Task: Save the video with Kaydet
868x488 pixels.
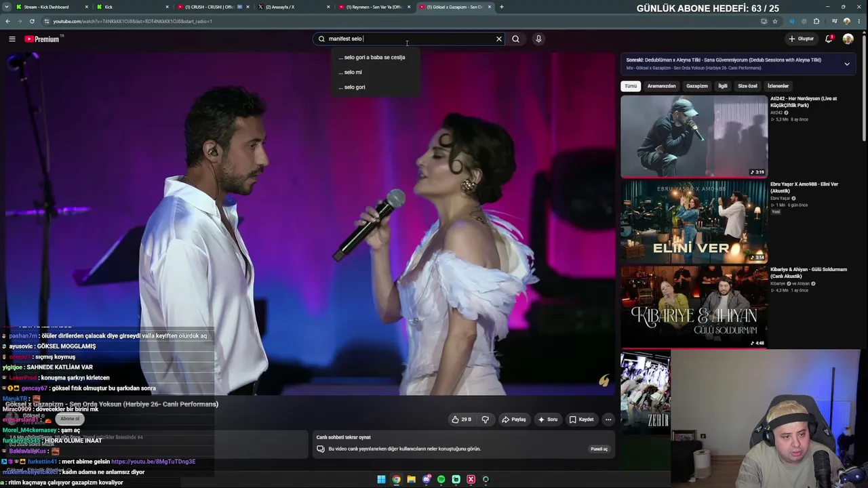Action: coord(581,420)
